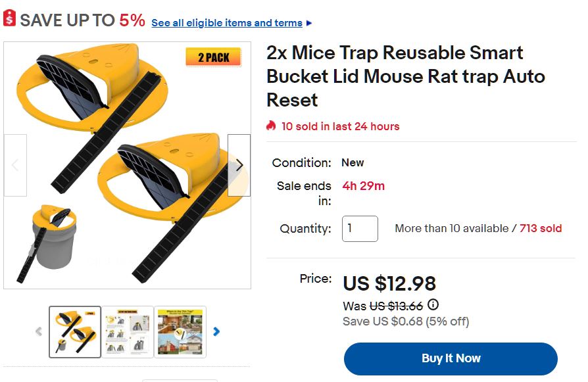Open "See all eligible items and terms" link
This screenshot has width=588, height=382.
click(x=226, y=23)
